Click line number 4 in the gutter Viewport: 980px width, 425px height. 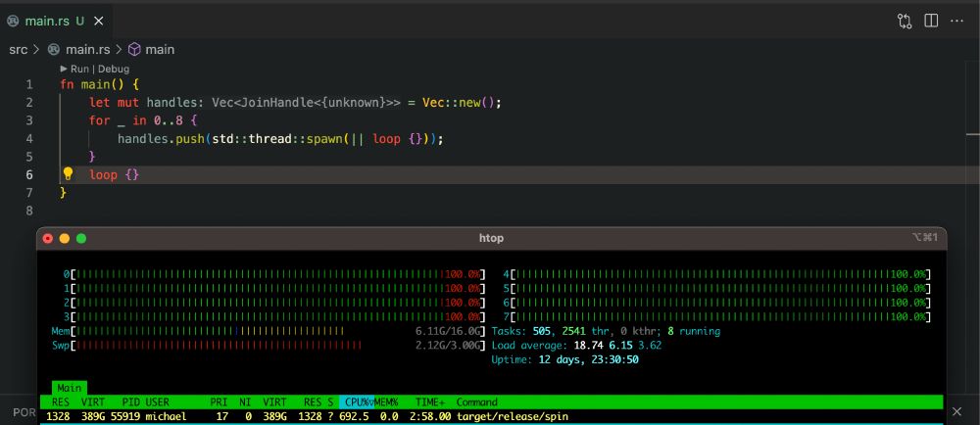(29, 138)
